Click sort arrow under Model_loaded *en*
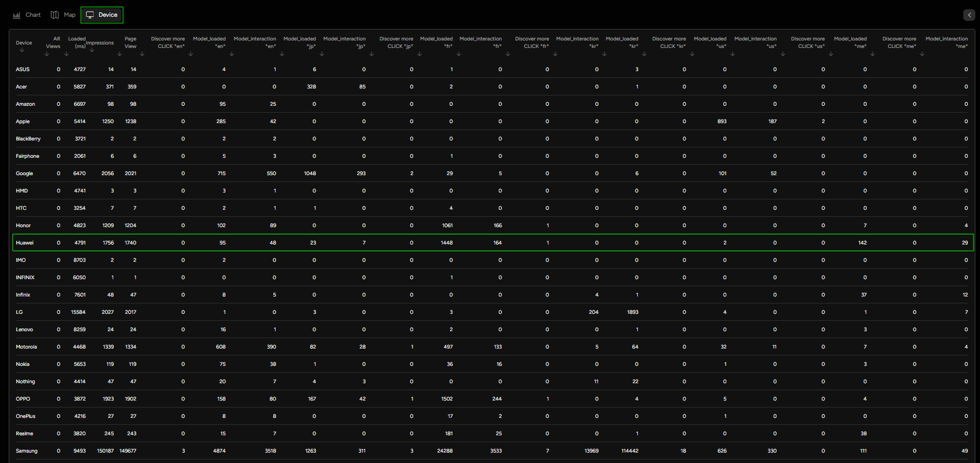Image resolution: width=980 pixels, height=463 pixels. [232, 54]
